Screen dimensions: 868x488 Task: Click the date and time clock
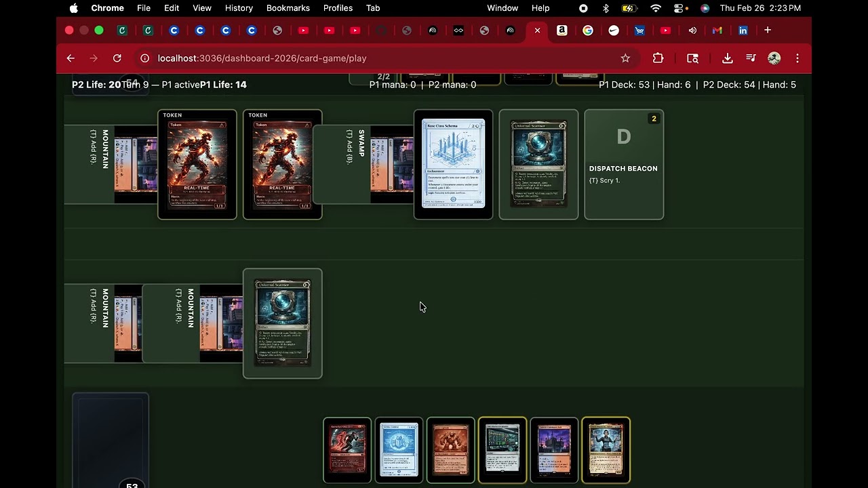point(760,8)
